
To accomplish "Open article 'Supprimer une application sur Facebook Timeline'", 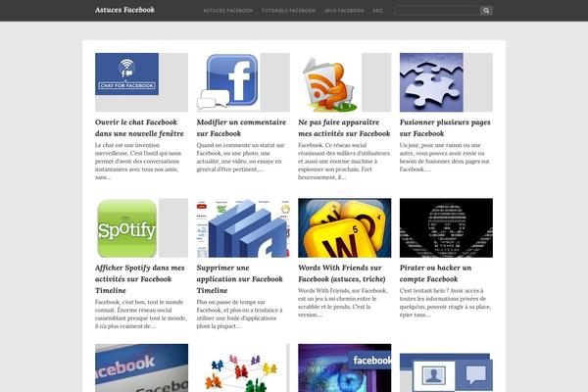I will [x=240, y=279].
